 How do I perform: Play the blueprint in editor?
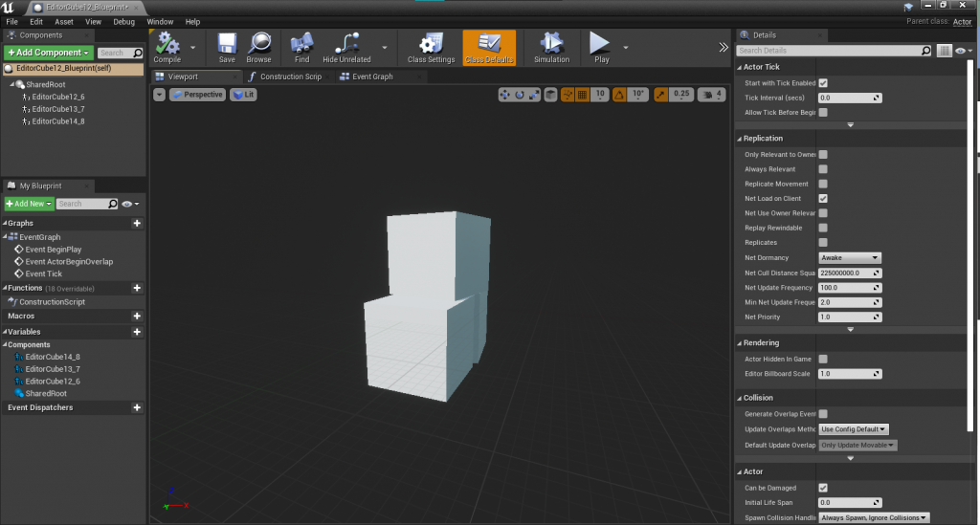(x=601, y=48)
